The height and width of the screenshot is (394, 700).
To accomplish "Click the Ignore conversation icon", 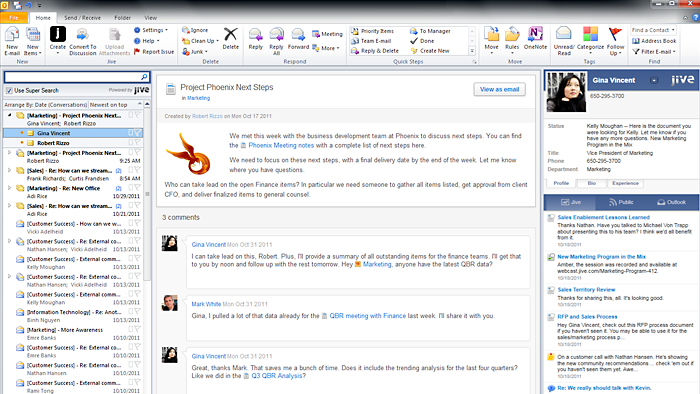I will click(186, 30).
